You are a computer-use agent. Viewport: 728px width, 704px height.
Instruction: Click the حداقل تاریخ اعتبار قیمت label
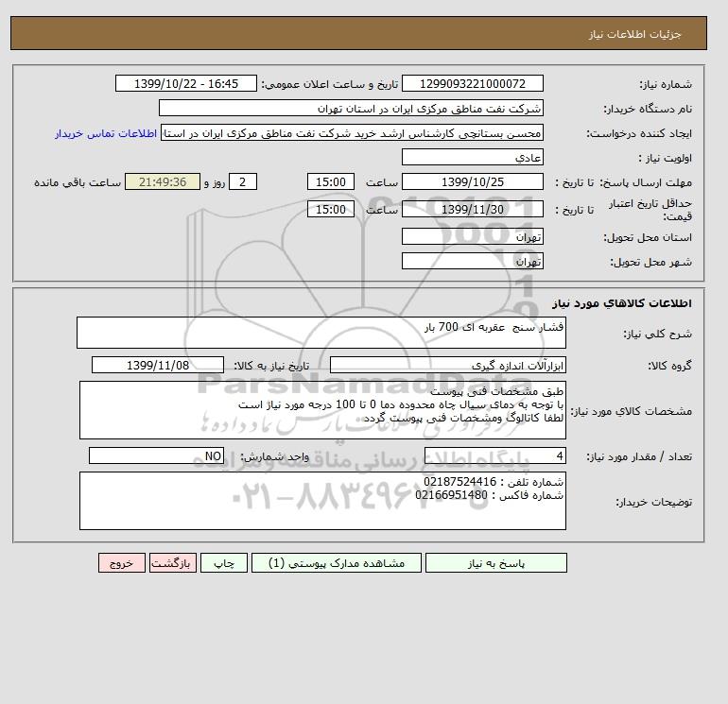[650, 210]
